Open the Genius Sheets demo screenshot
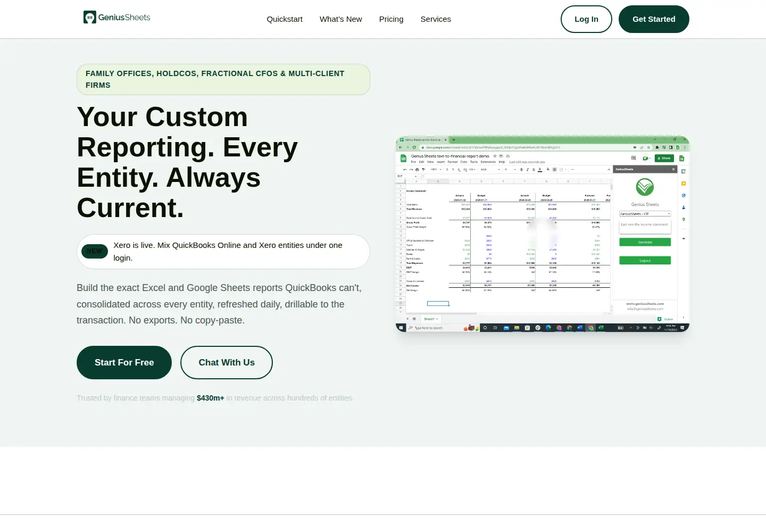 pos(543,234)
